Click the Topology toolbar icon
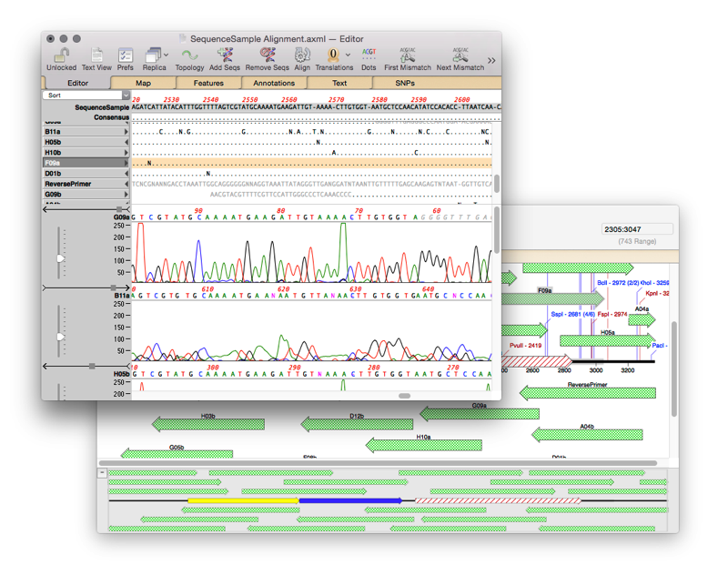 click(x=189, y=56)
